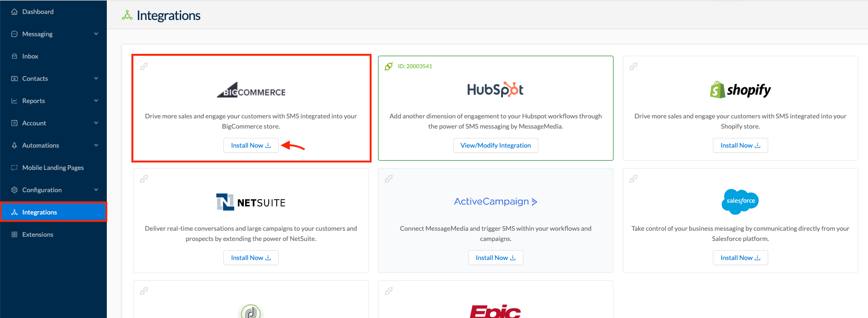Screen dimensions: 868x318
Task: Click the Extensions grid icon
Action: coord(14,234)
